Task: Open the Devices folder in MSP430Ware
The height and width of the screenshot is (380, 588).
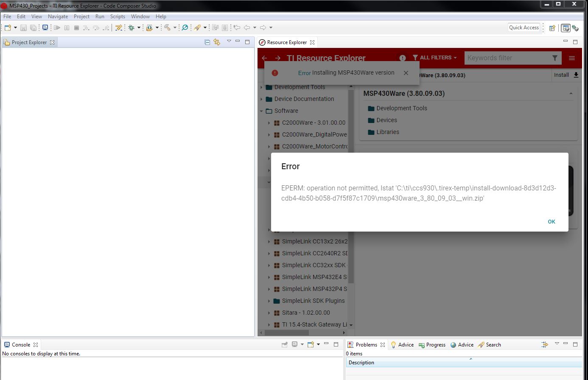Action: [x=382, y=120]
